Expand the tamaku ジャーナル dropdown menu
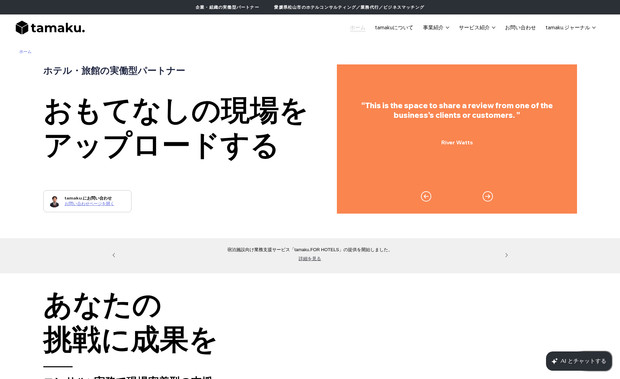The width and height of the screenshot is (620, 379). pos(571,28)
